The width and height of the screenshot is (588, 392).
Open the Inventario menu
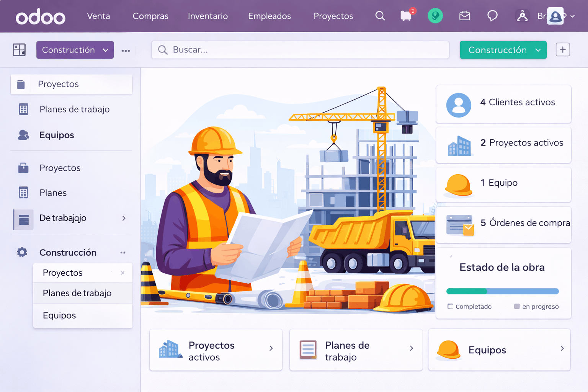point(207,16)
